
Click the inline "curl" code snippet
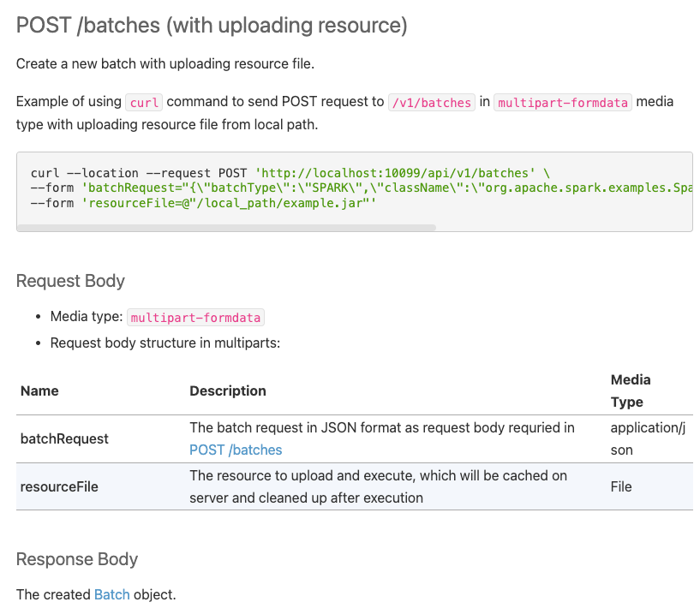coord(144,102)
